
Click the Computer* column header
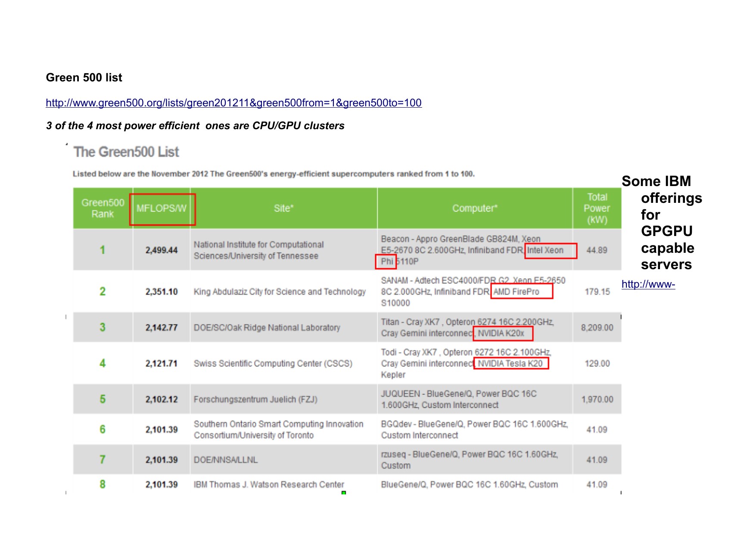click(x=475, y=208)
